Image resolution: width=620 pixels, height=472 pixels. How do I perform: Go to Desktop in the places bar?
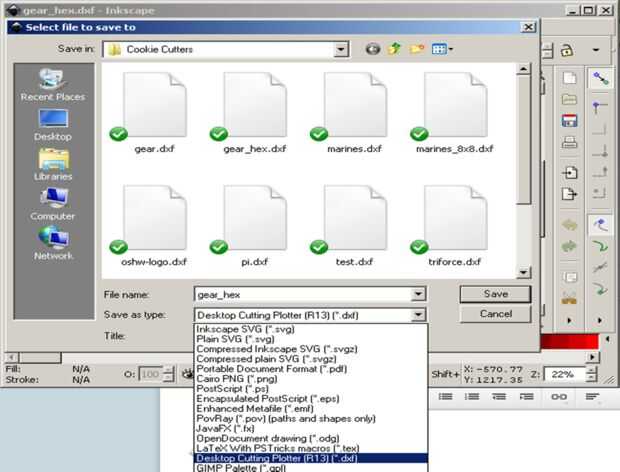(53, 125)
